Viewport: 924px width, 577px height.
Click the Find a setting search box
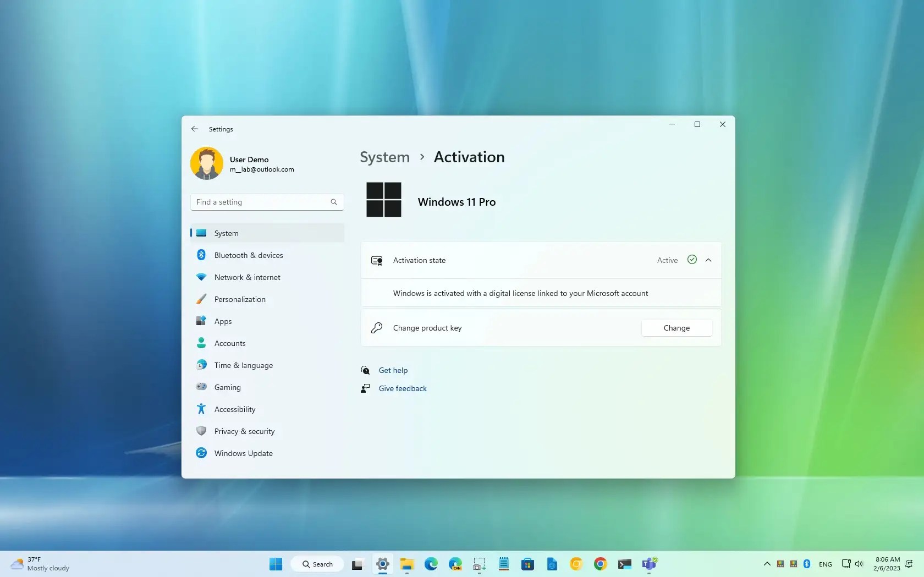coord(266,202)
